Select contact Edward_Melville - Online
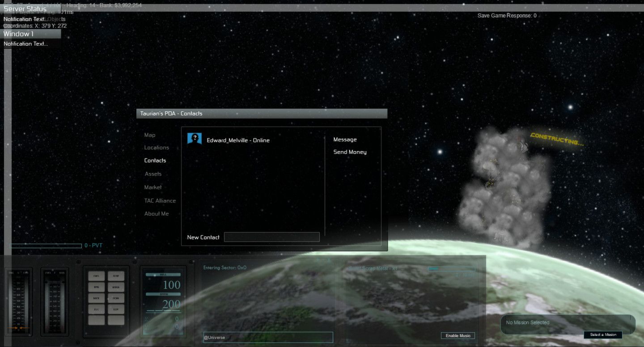The image size is (644, 347). pos(238,140)
